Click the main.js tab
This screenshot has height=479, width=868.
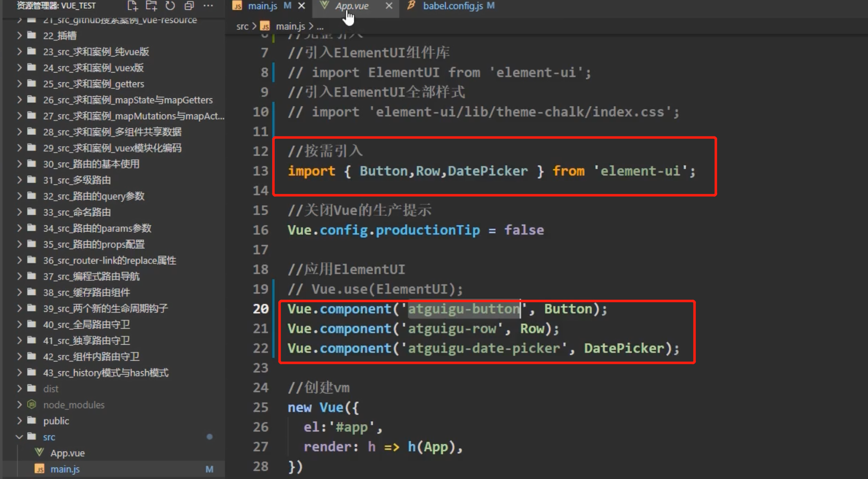coord(263,7)
